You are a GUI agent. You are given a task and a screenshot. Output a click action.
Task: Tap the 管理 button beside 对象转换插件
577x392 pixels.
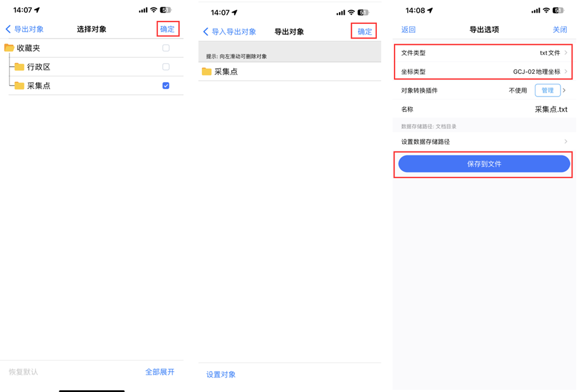coord(547,90)
